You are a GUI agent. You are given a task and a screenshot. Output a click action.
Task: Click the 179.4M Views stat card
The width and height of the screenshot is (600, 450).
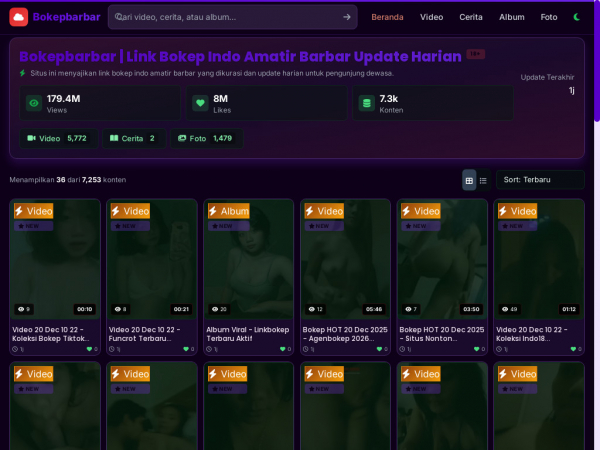click(100, 103)
